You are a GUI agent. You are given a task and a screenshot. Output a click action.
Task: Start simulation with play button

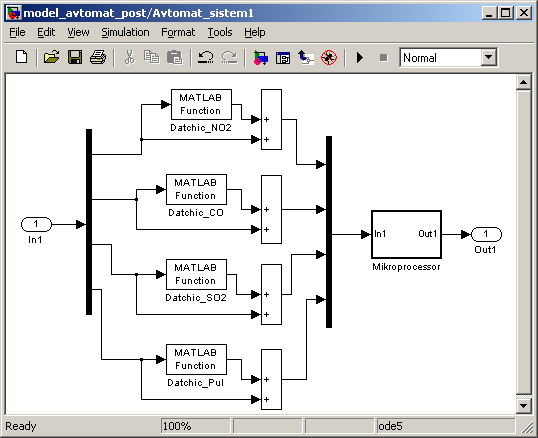tap(360, 57)
